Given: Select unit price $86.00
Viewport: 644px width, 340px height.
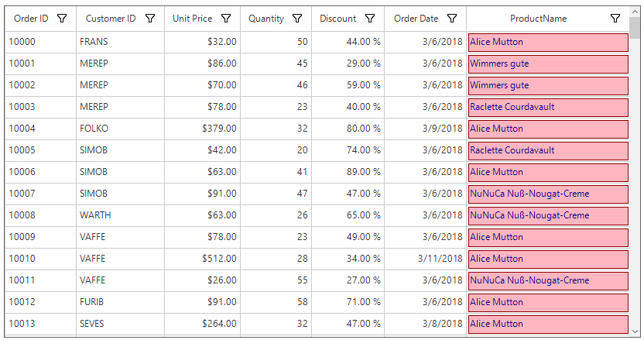Looking at the screenshot, I should 203,64.
